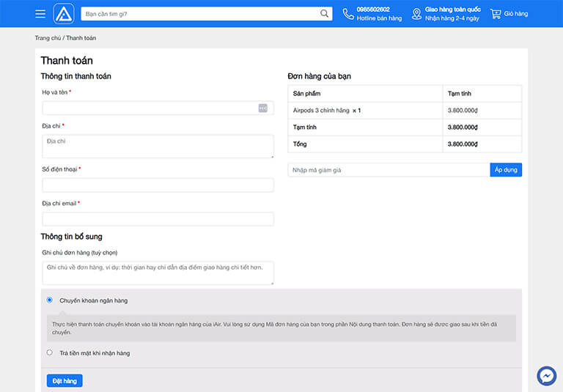Click the Đặt hàng button

coord(65,381)
